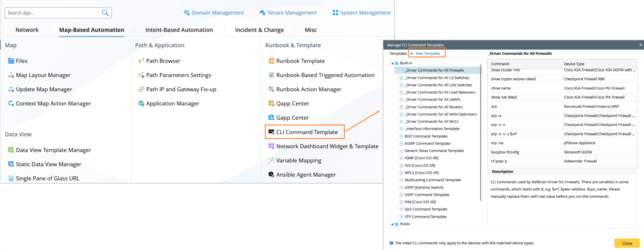Viewport: 644px width, 250px height.
Task: Select _Driver Commands for All Routers
Action: click(x=433, y=107)
